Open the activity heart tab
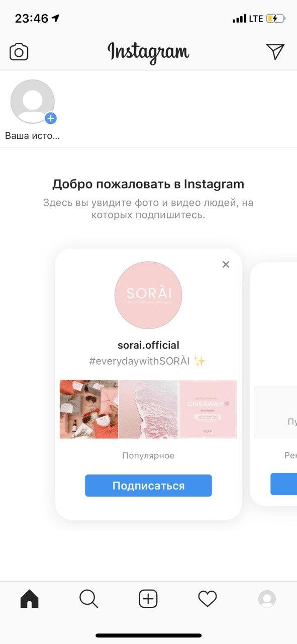297x644 pixels. click(208, 599)
